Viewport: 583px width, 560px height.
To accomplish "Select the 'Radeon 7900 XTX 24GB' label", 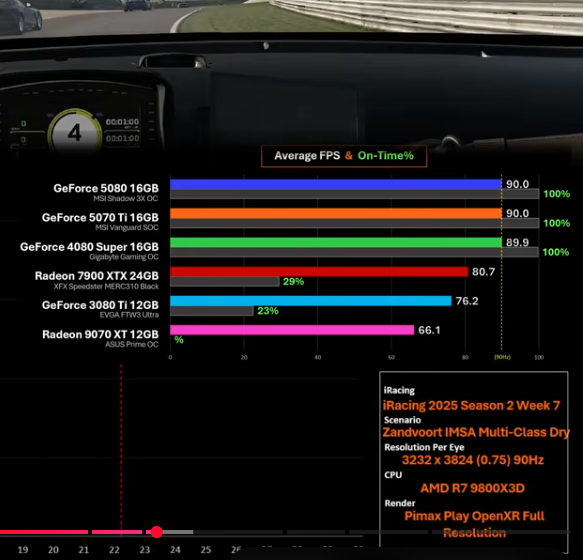I will pos(97,276).
